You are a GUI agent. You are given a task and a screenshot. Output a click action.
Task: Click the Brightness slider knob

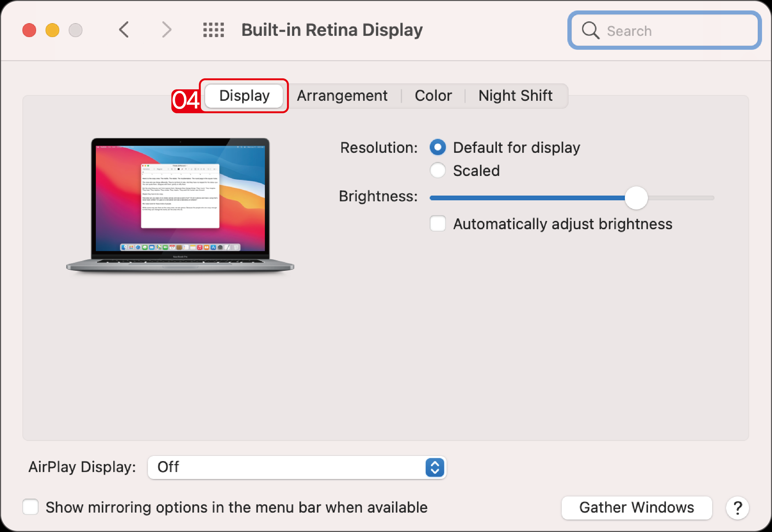point(636,198)
